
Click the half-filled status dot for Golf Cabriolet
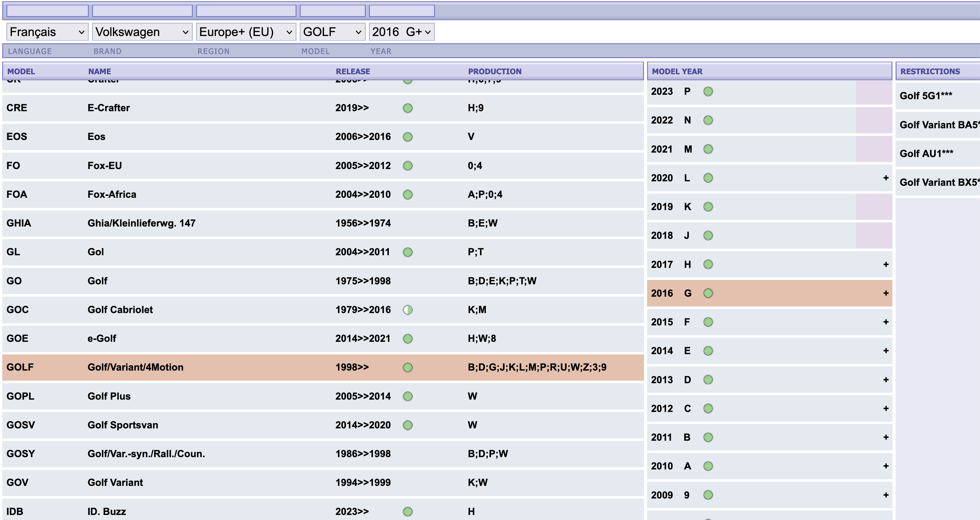(408, 310)
